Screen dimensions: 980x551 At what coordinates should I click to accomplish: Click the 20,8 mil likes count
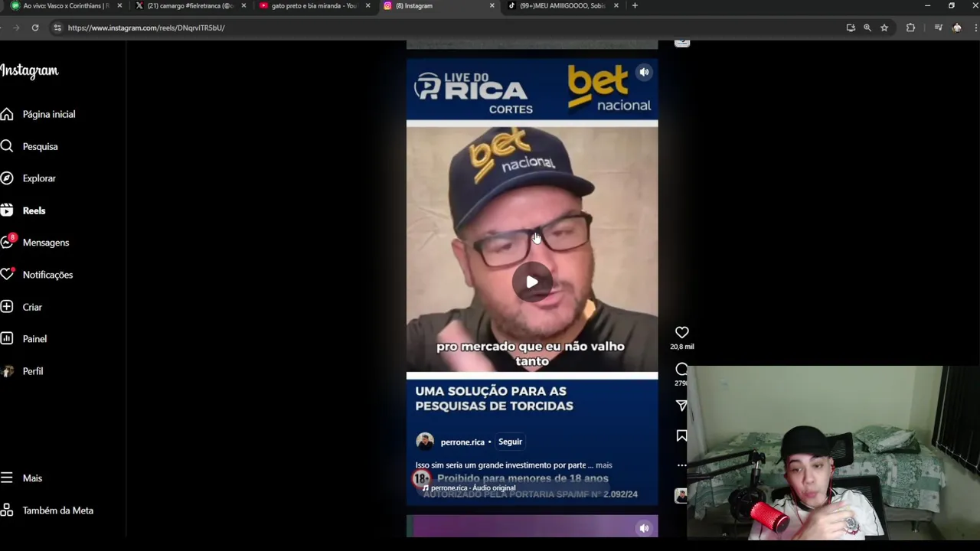(x=681, y=347)
